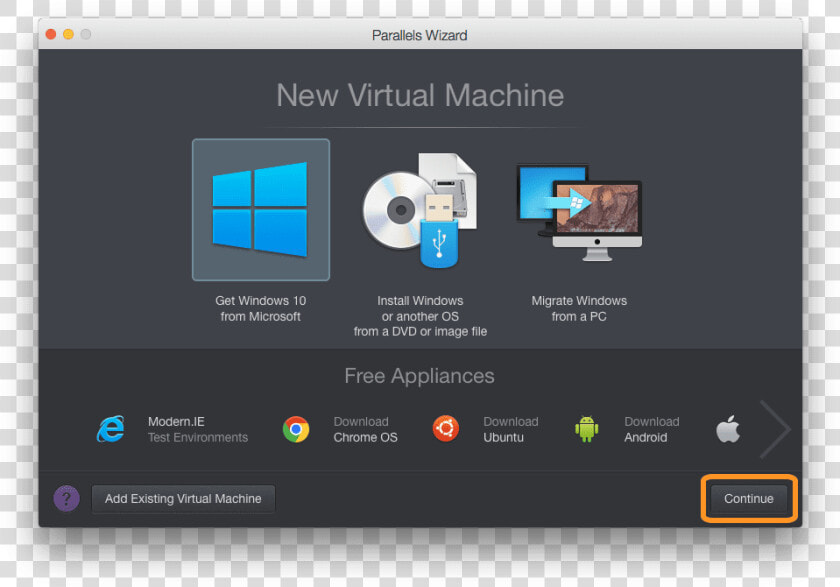Open Modern.IE Test Environments link
840x587 pixels.
click(x=198, y=430)
